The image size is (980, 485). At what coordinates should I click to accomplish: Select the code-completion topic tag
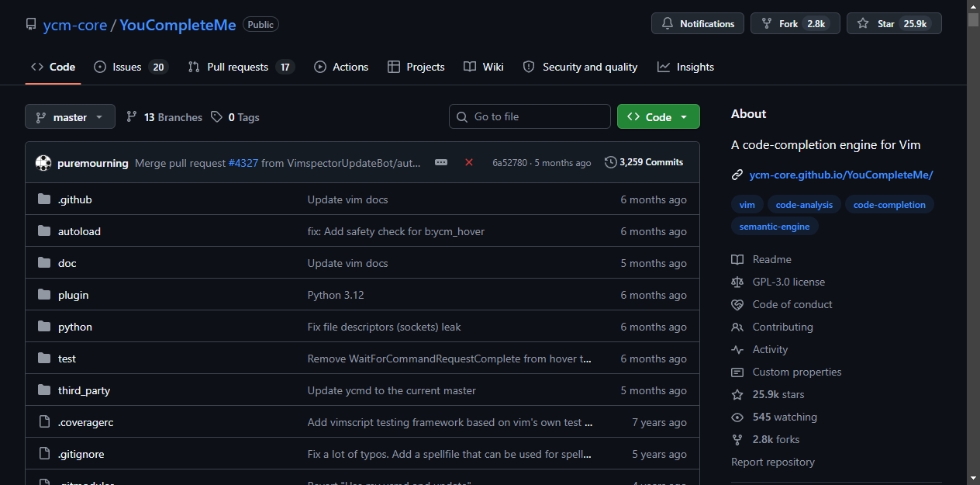[889, 205]
